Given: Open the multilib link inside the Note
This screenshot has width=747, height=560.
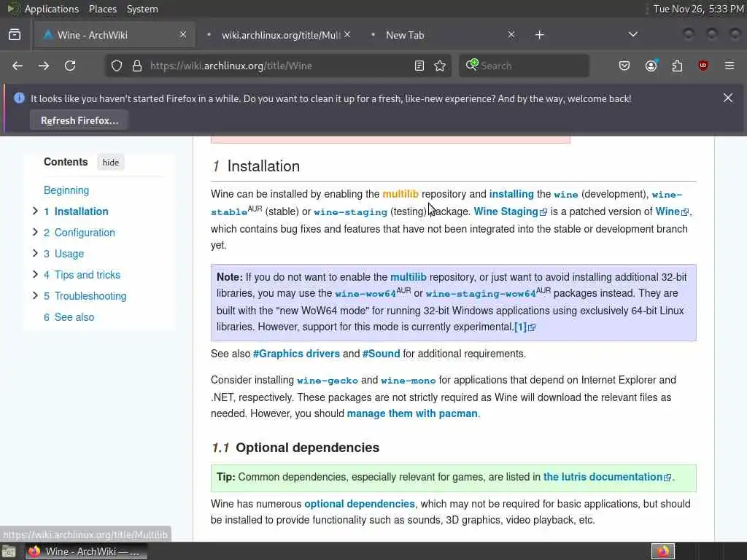Looking at the screenshot, I should 409,277.
